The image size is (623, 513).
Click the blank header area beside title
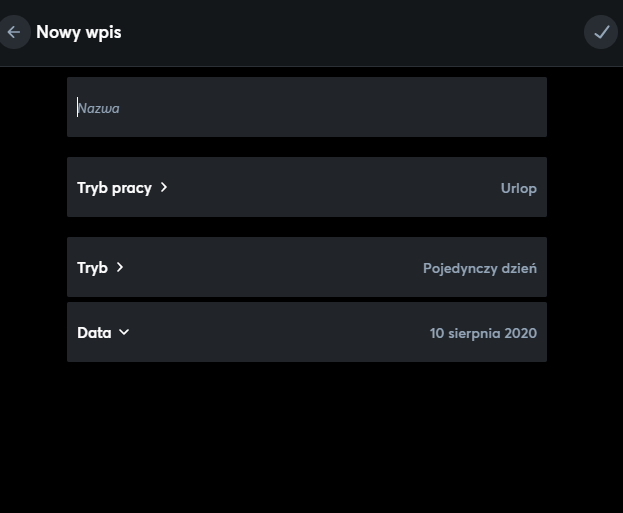coord(350,32)
